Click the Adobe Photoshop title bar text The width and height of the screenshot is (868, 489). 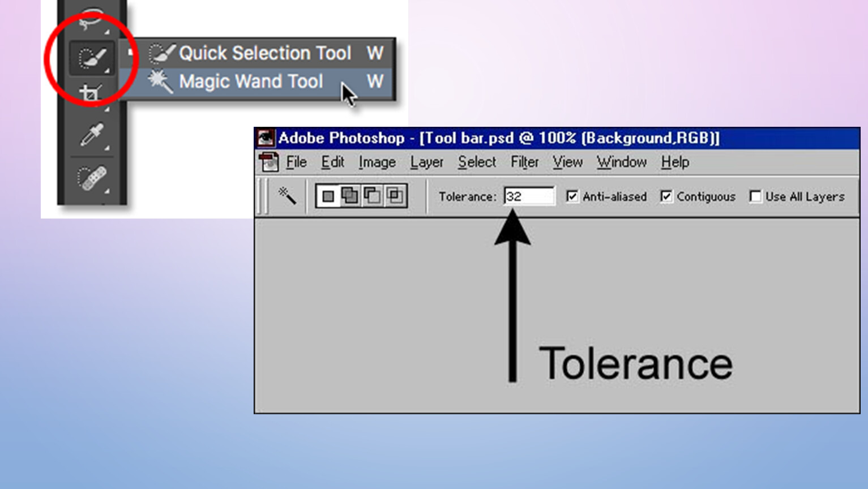pos(499,138)
